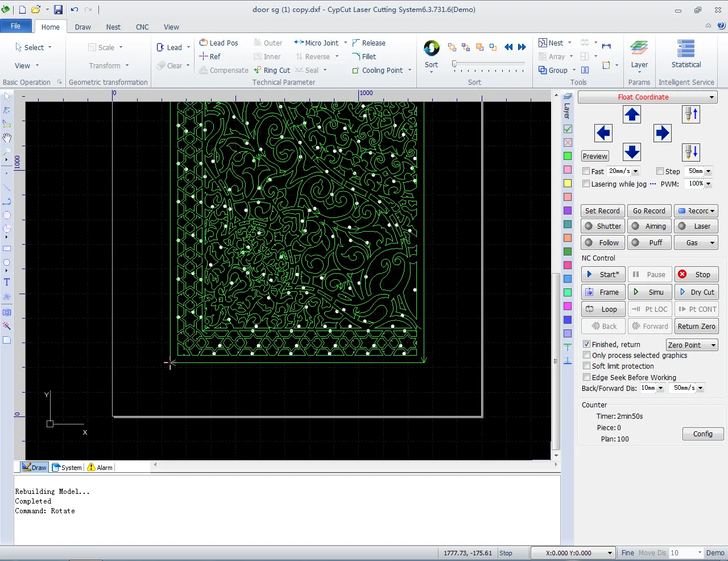Select the pan hand tool

tap(7, 138)
